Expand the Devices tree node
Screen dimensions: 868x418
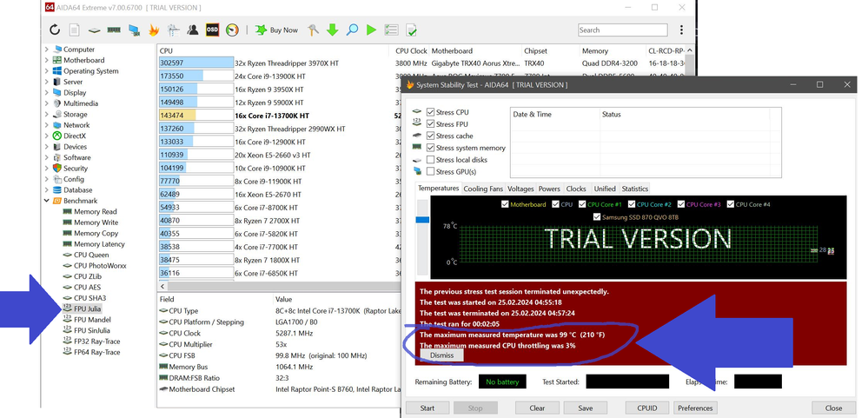click(x=47, y=147)
